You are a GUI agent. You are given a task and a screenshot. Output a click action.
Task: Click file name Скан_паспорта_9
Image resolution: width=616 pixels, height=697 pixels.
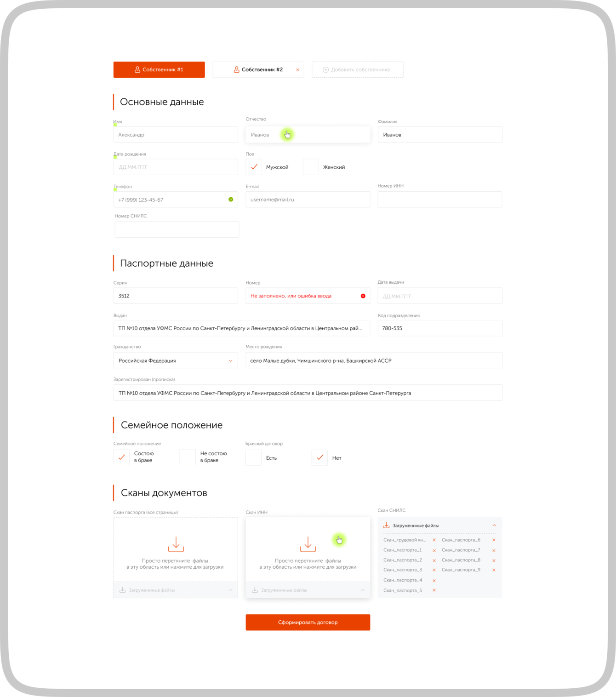tap(461, 570)
